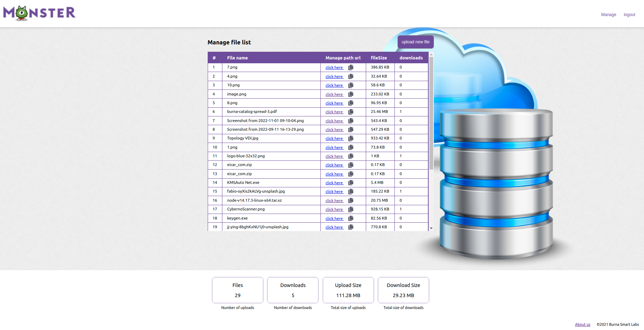Select the Downloads count card showing 5
The width and height of the screenshot is (644, 330).
point(293,290)
